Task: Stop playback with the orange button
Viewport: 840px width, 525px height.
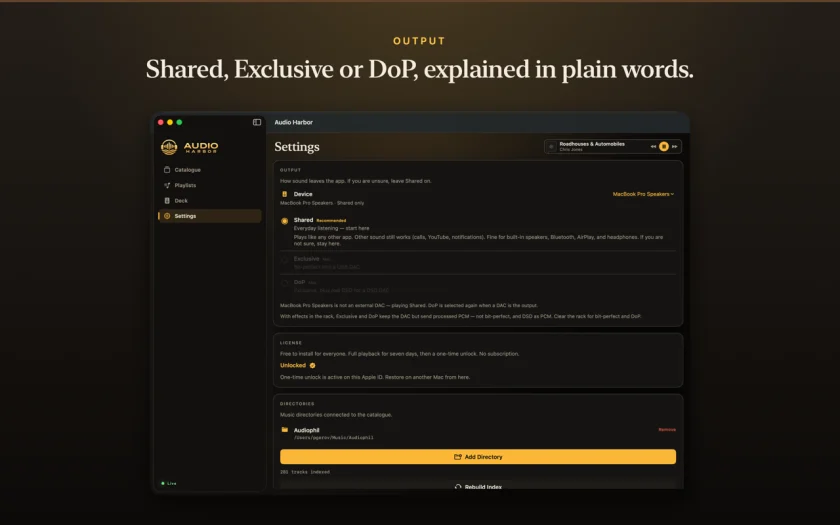Action: point(664,146)
